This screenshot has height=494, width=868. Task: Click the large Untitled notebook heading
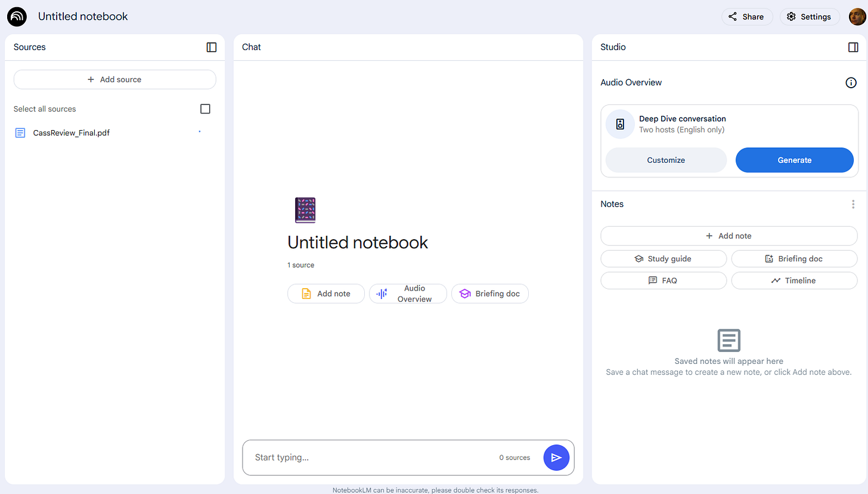[x=358, y=242]
